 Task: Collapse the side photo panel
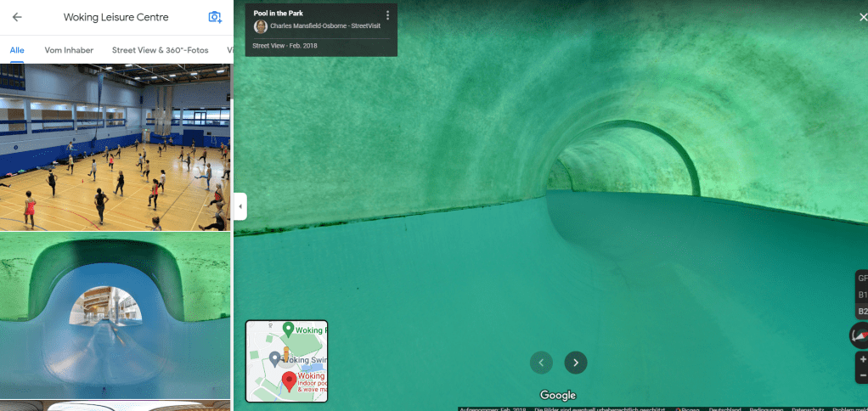point(240,205)
